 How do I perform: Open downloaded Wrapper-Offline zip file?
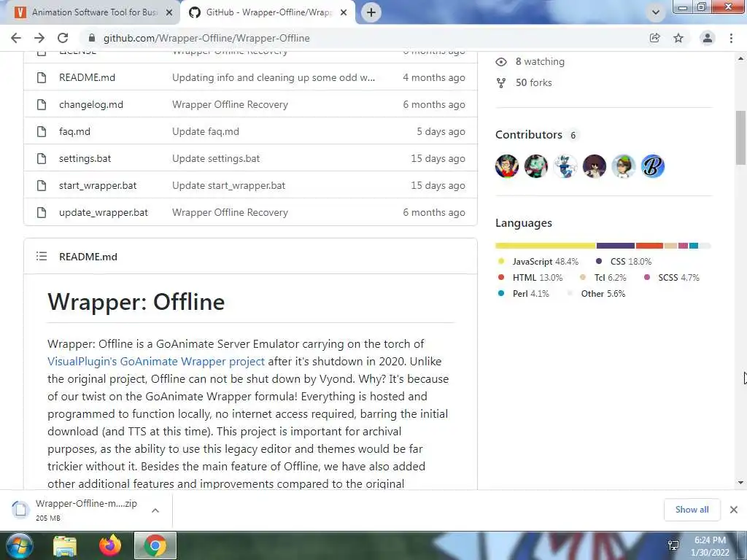76,510
